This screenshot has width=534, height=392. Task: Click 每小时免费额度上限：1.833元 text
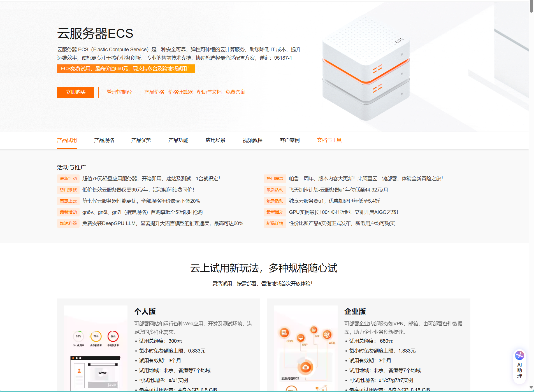tap(382, 351)
